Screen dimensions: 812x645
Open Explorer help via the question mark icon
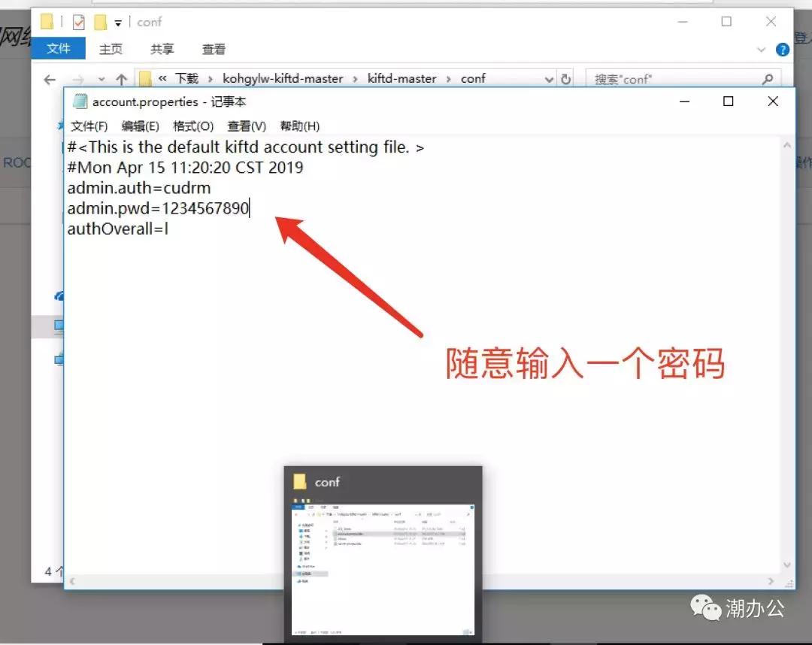(782, 50)
